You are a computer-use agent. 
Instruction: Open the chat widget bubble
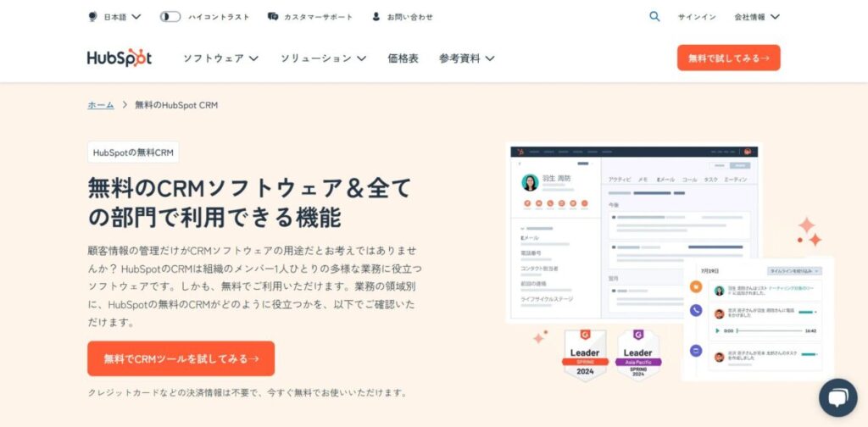(x=838, y=397)
